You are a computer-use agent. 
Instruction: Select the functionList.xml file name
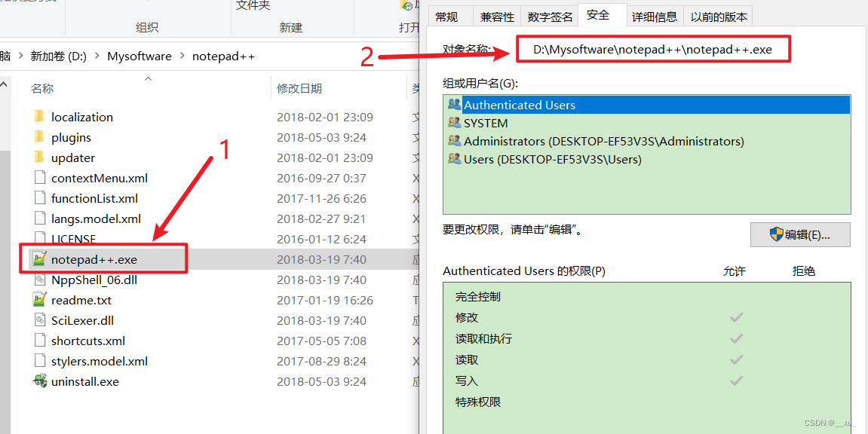[x=95, y=198]
